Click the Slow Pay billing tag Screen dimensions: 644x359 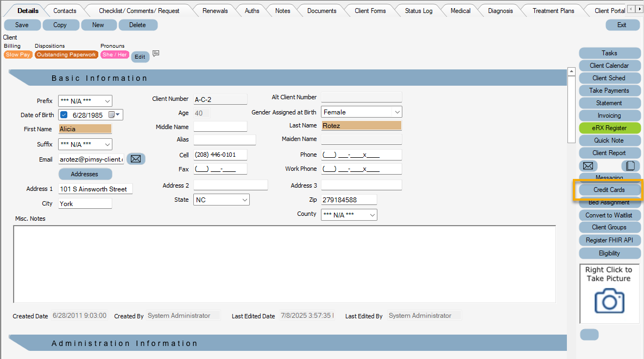[18, 54]
